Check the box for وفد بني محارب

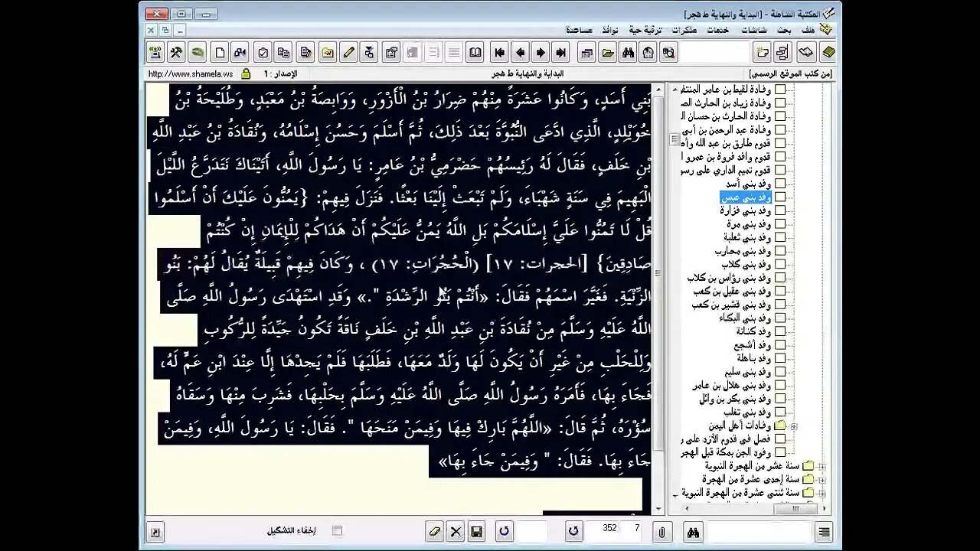pos(779,251)
